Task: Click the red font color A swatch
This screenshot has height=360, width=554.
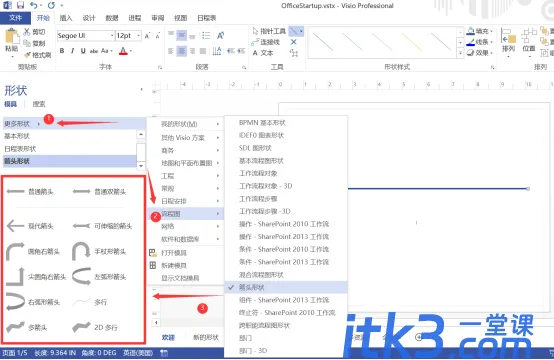Action: (x=123, y=51)
